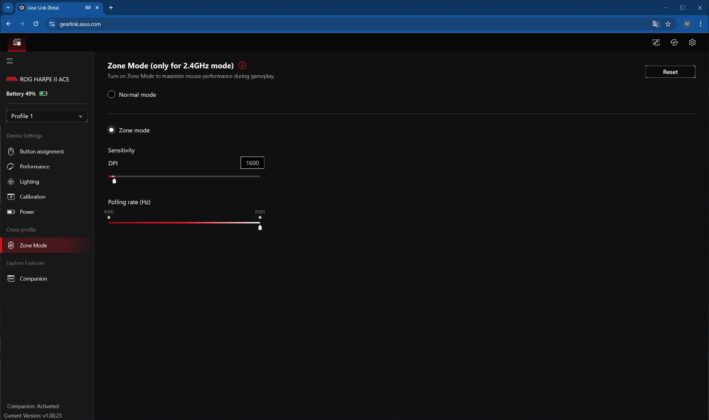Go back using the browser back arrow
Image resolution: width=709 pixels, height=420 pixels.
[9, 24]
